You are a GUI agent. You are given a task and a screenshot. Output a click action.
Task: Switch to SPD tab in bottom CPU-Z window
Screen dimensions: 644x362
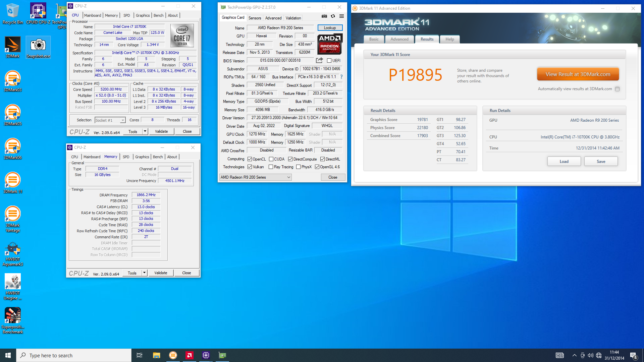[126, 157]
